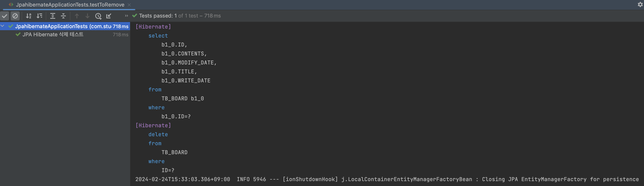
Task: Click the TB_BOARD b1_0 console line
Action: pyautogui.click(x=183, y=99)
